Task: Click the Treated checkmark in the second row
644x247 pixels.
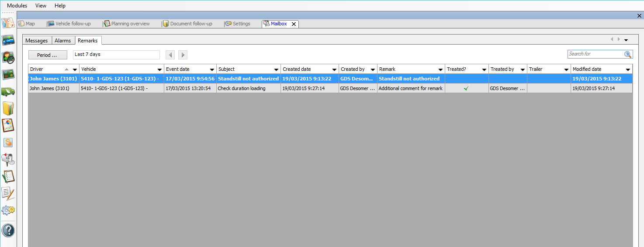Action: [466, 88]
